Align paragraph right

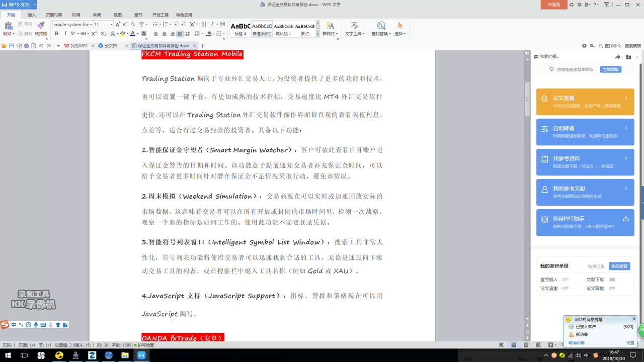click(x=172, y=34)
